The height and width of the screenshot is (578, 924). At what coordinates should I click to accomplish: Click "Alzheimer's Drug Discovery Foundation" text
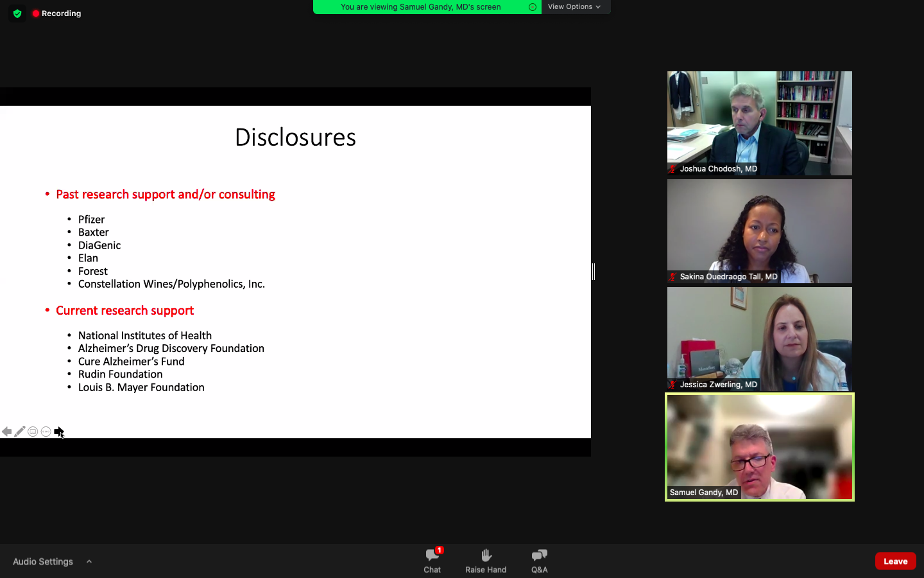coord(171,349)
